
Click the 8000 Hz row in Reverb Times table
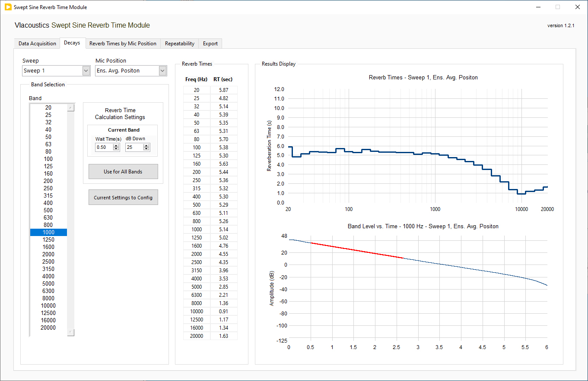pyautogui.click(x=197, y=303)
